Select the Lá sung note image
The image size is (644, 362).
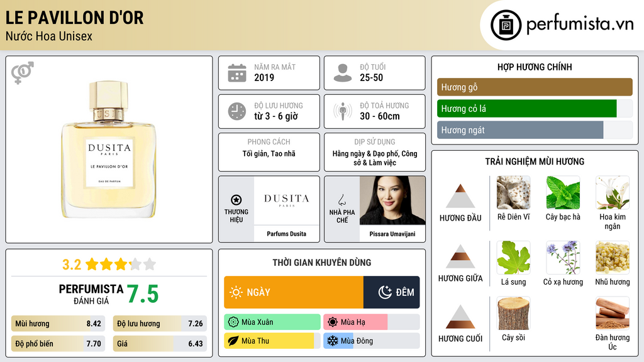click(x=513, y=257)
